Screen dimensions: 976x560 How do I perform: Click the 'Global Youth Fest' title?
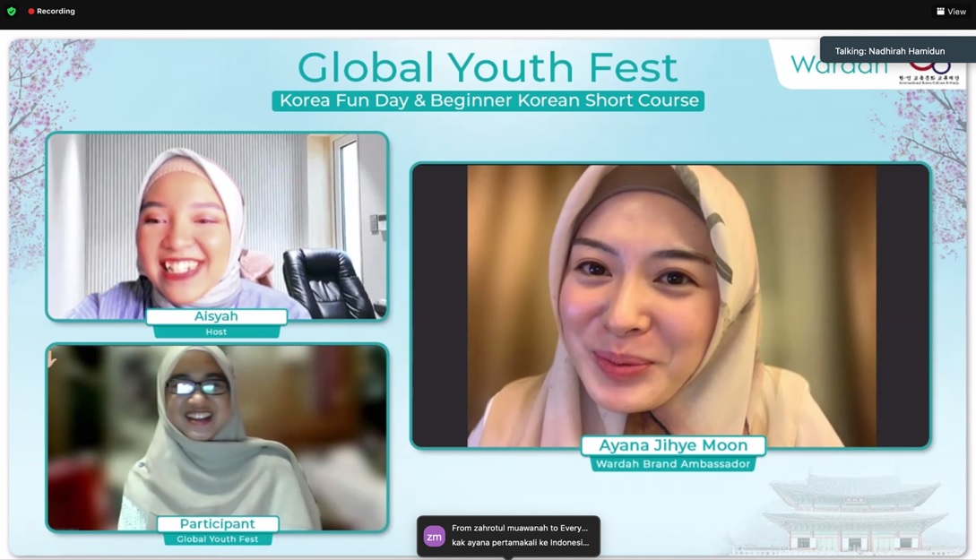(x=488, y=67)
